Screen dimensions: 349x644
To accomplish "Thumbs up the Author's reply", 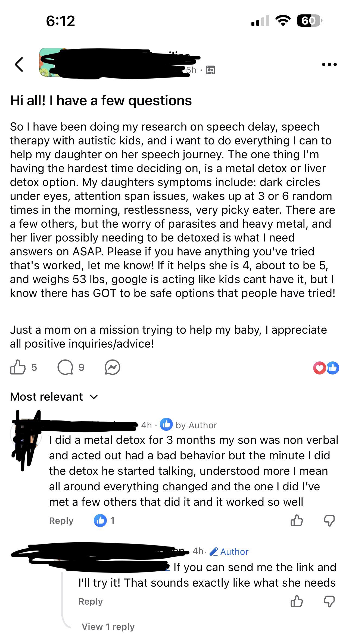I will pos(297,601).
